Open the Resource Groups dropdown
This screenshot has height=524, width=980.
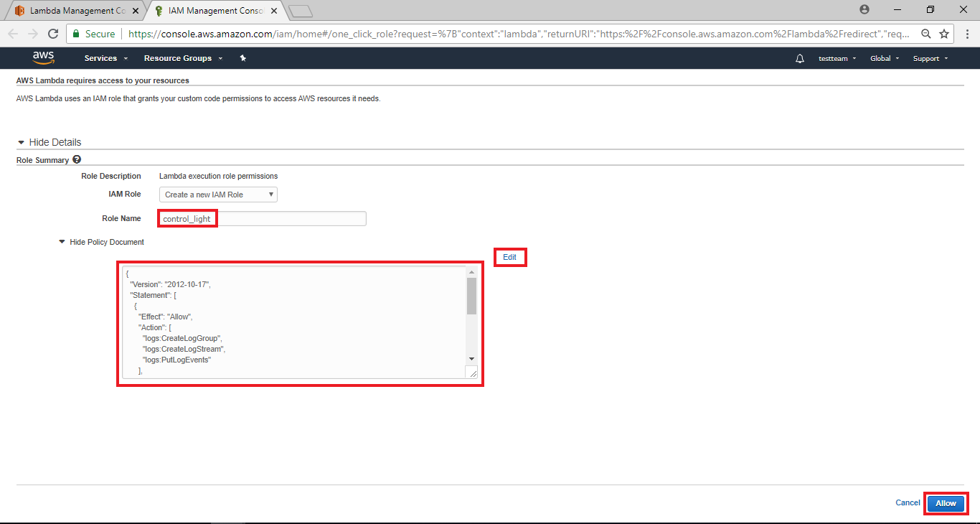click(183, 59)
